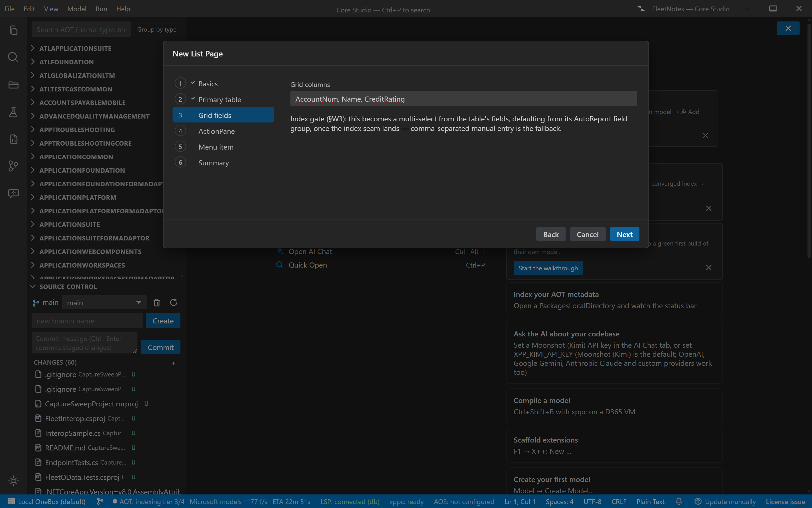Go to the Basics wizard step
This screenshot has width=812, height=508.
coord(223,84)
